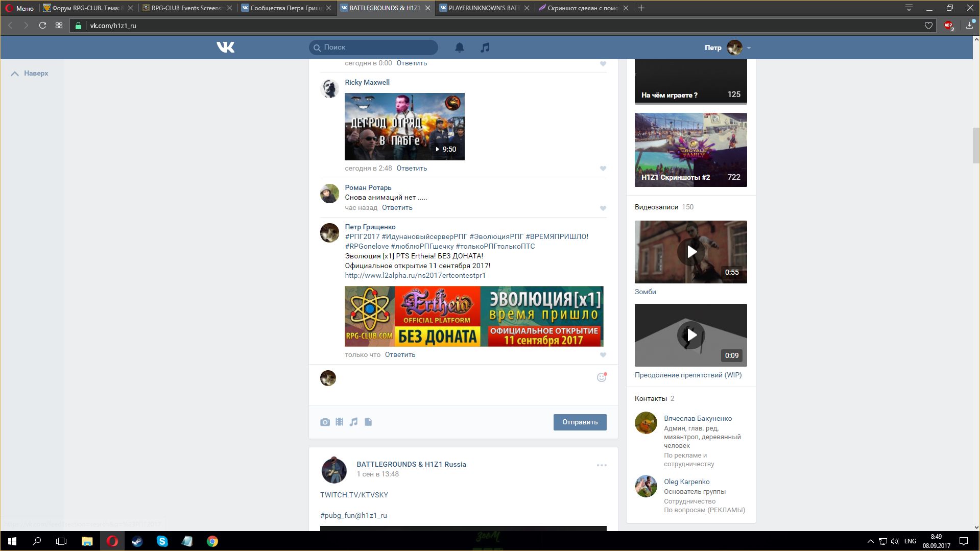Click the VK logo in header

point(225,47)
